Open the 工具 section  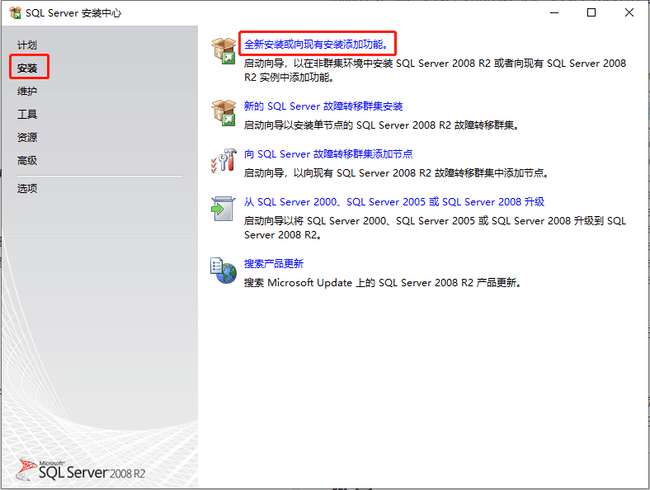click(x=27, y=114)
